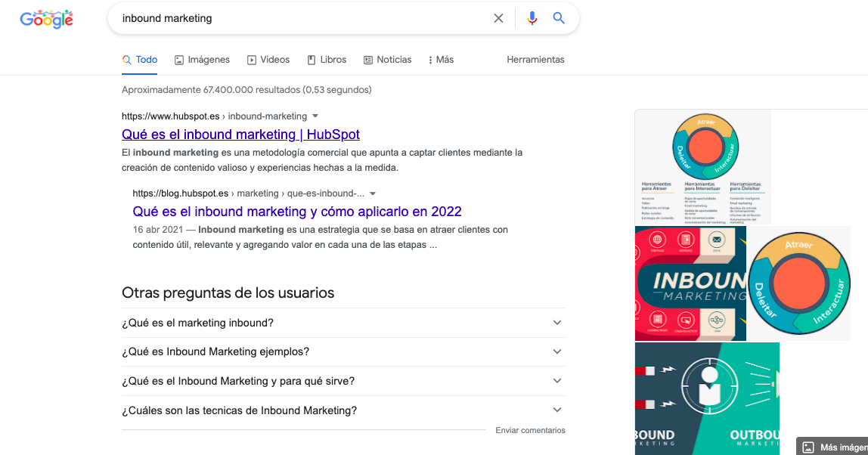Image resolution: width=868 pixels, height=455 pixels.
Task: Click the blue magnifying glass search icon
Action: 559,18
